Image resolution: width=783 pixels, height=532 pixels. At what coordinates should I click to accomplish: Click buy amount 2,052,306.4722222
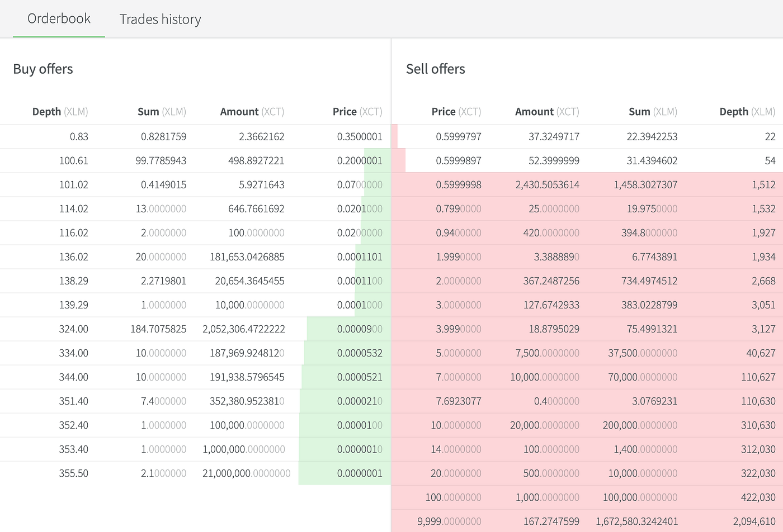click(x=244, y=329)
